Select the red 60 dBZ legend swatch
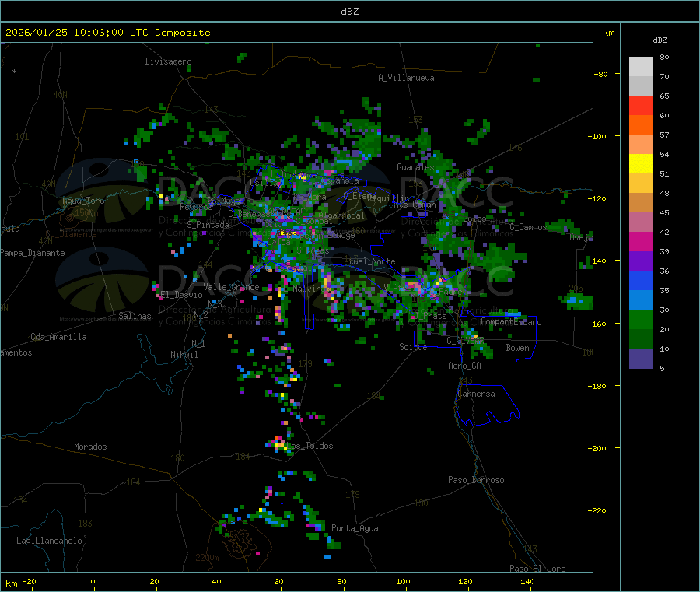Viewport: 700px width, 592px height. coord(641,105)
